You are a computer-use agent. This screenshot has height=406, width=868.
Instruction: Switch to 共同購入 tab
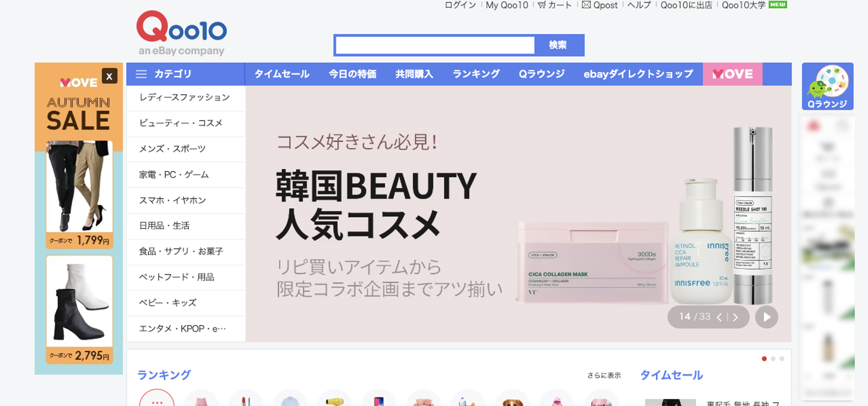414,74
